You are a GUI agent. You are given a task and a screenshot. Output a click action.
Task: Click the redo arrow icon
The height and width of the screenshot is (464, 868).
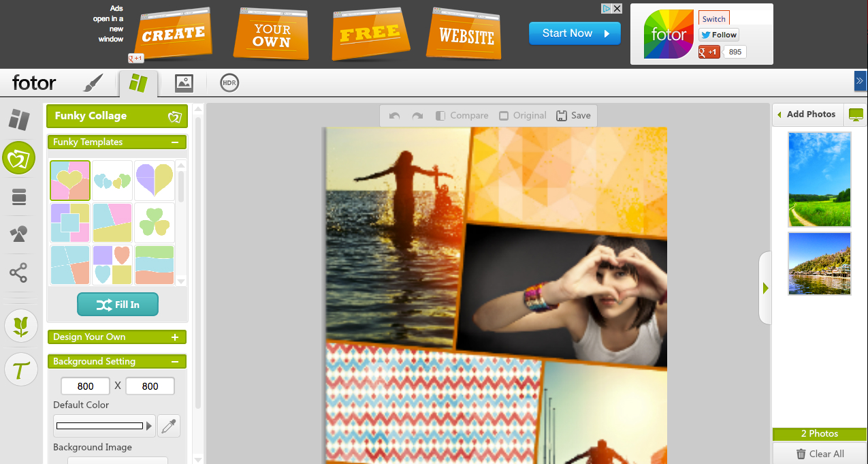click(x=417, y=116)
